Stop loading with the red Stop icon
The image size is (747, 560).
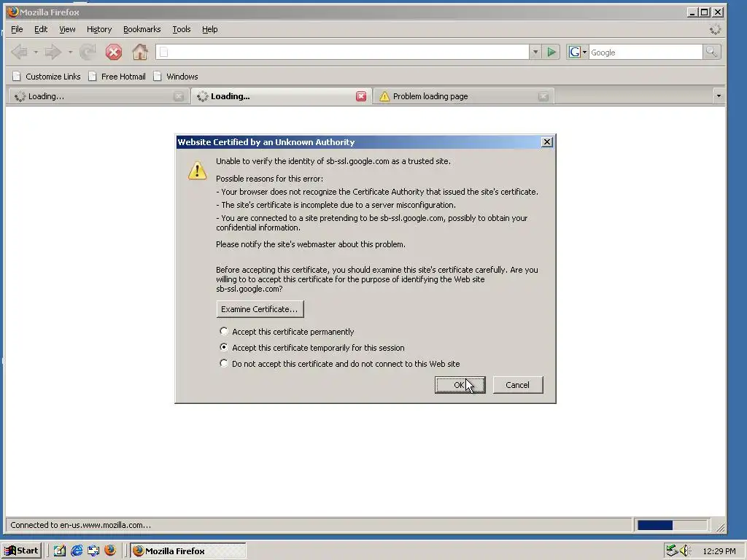tap(113, 52)
